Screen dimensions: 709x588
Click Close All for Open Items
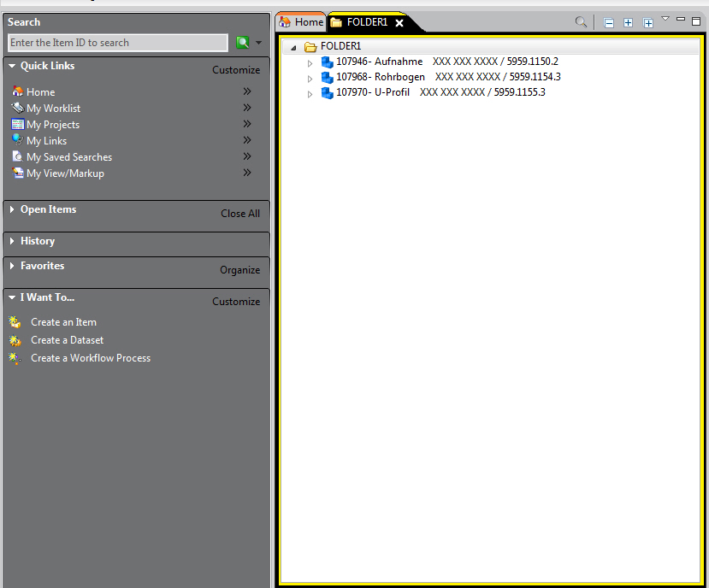(240, 214)
